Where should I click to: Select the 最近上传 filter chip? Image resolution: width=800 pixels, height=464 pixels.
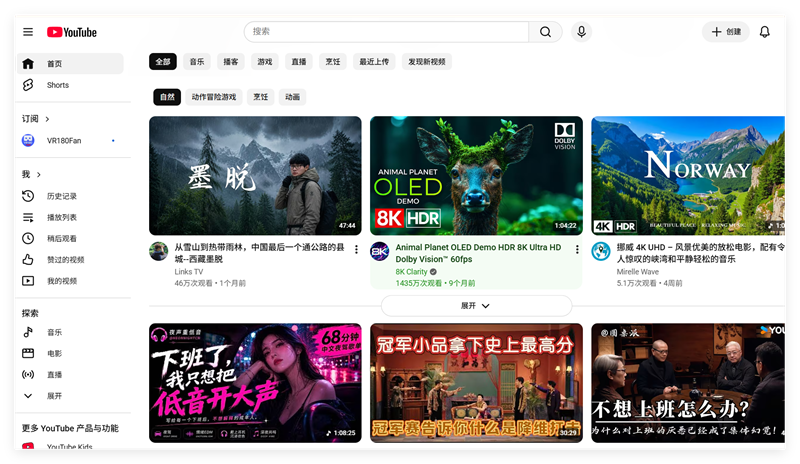tap(374, 62)
